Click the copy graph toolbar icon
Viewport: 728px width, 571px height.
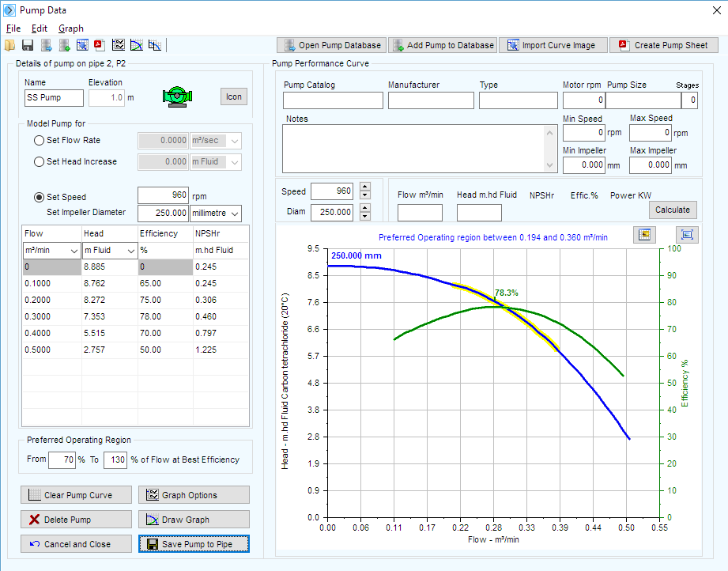click(155, 45)
